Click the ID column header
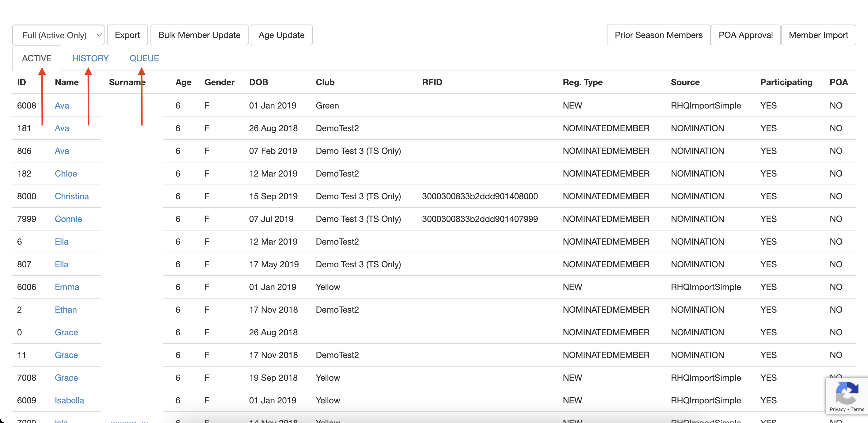 (x=21, y=82)
